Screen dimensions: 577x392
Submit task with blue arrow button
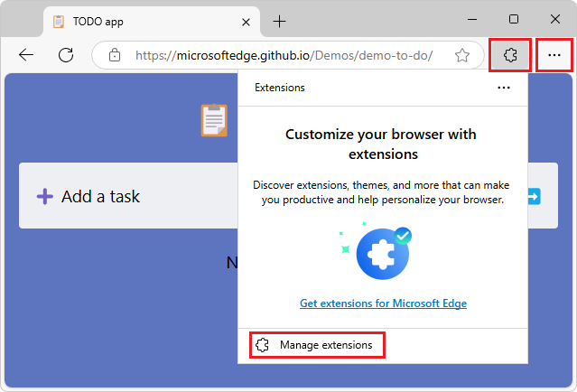click(534, 196)
